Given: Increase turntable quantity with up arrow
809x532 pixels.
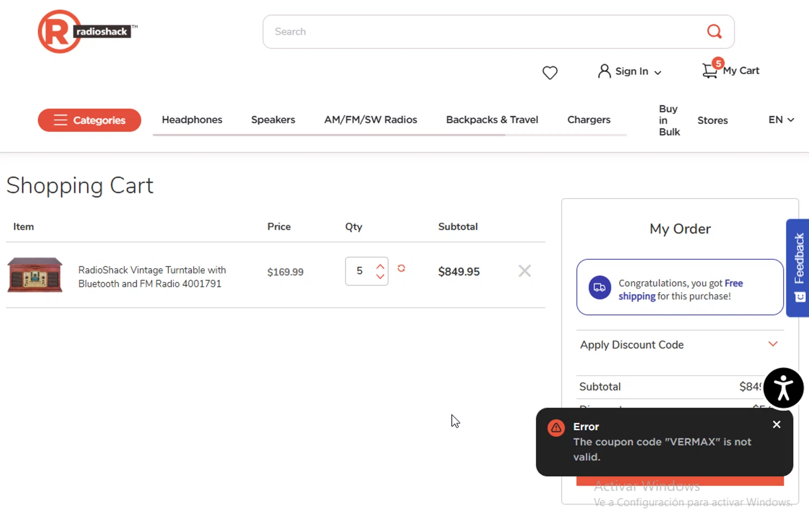Looking at the screenshot, I should (380, 266).
